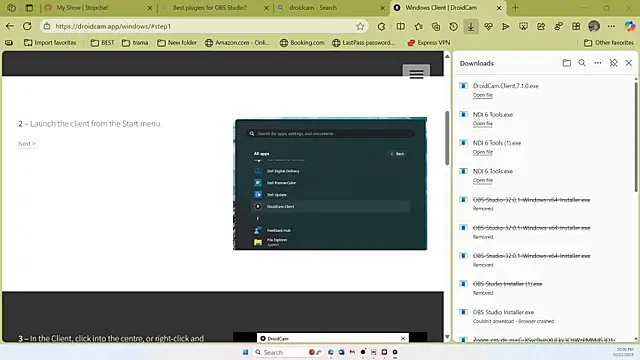This screenshot has width=640, height=360.
Task: Bookmark this page with the star icon
Action: pyautogui.click(x=360, y=26)
